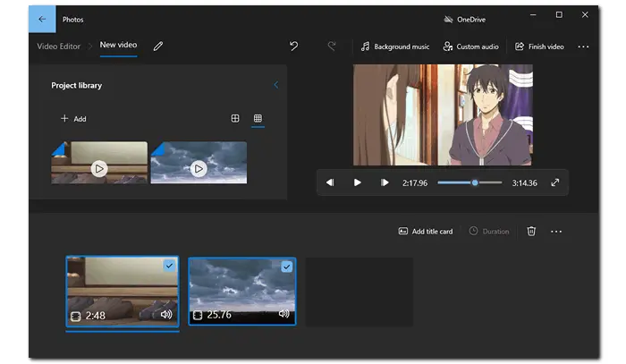626x364 pixels.
Task: Open storyboard more options menu
Action: pyautogui.click(x=556, y=232)
